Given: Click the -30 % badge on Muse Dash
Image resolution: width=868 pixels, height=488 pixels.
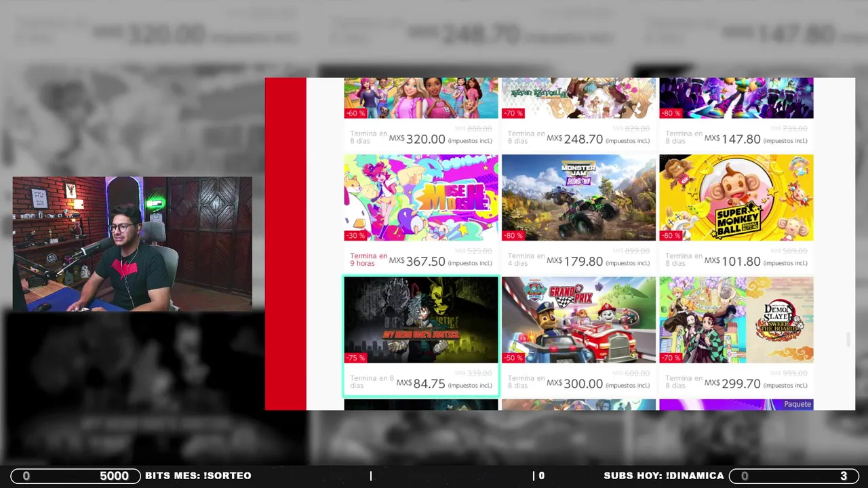Looking at the screenshot, I should 355,235.
